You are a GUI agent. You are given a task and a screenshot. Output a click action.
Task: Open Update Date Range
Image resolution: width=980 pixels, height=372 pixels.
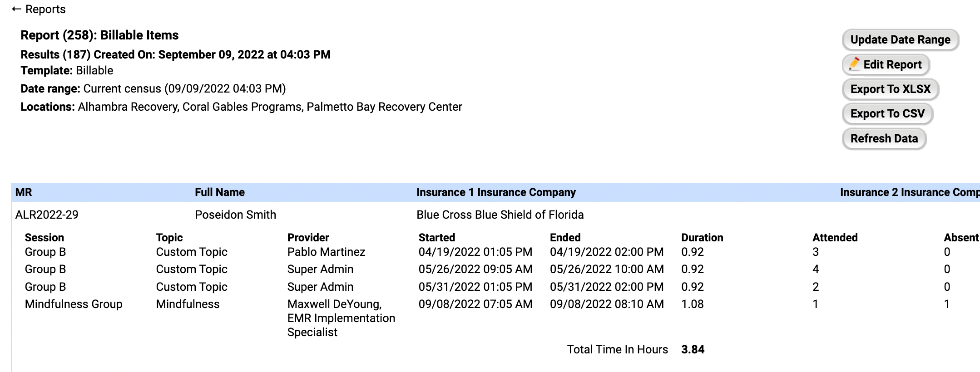[900, 40]
